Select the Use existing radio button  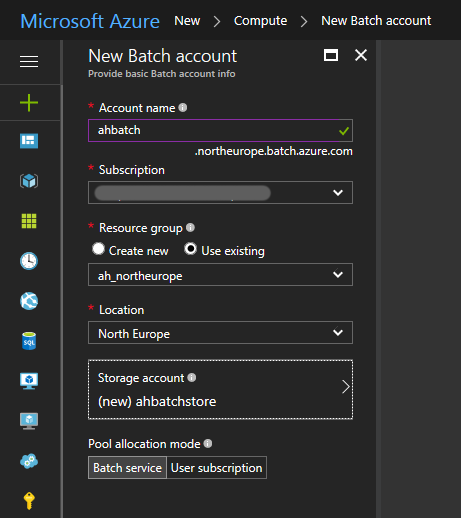click(x=190, y=249)
